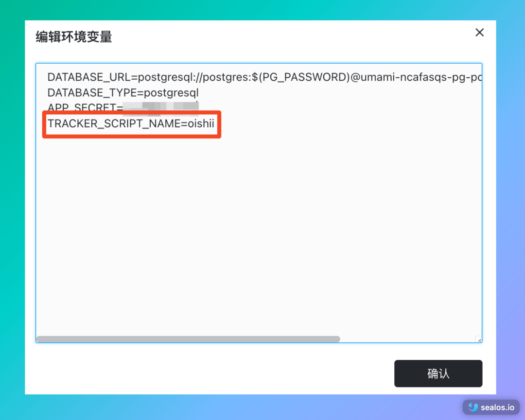The image size is (525, 420).
Task: Click the 编辑环境变量 dialog title
Action: [74, 37]
